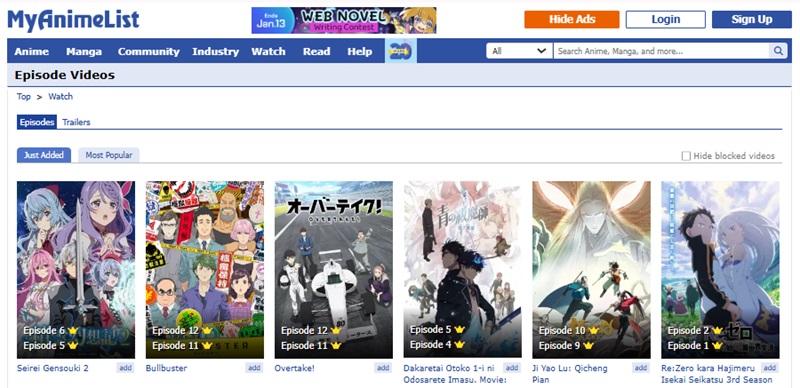Click the Hide Ads button
The width and height of the screenshot is (800, 388).
pyautogui.click(x=572, y=19)
